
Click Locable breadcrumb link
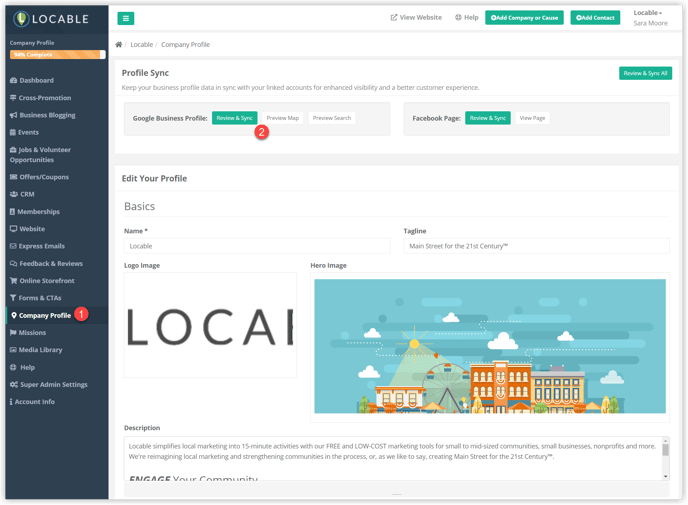coord(142,44)
